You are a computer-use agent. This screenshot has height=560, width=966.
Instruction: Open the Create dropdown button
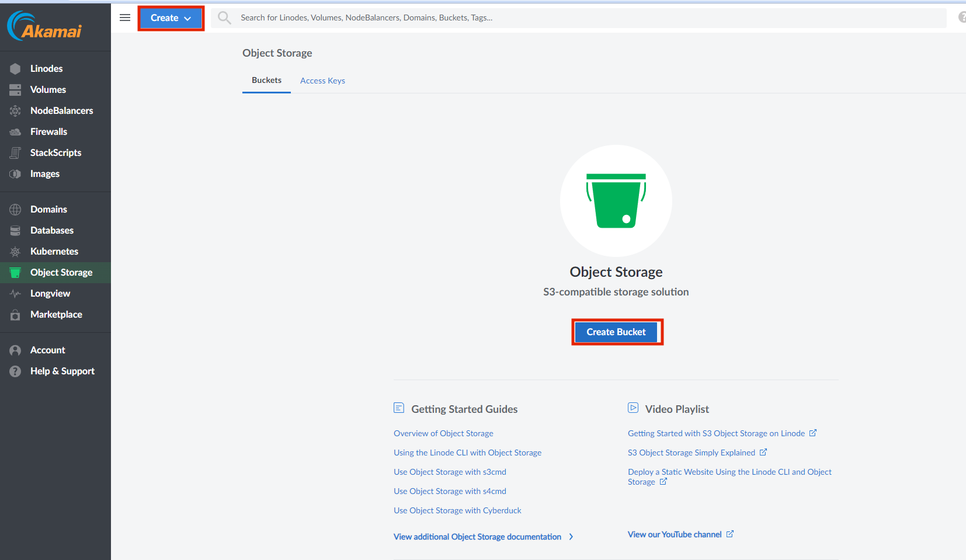click(171, 18)
